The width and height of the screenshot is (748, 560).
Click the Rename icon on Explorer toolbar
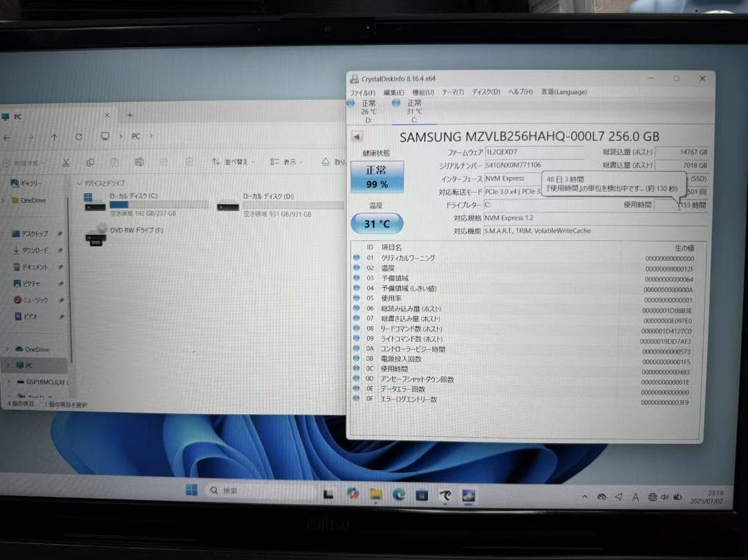140,162
